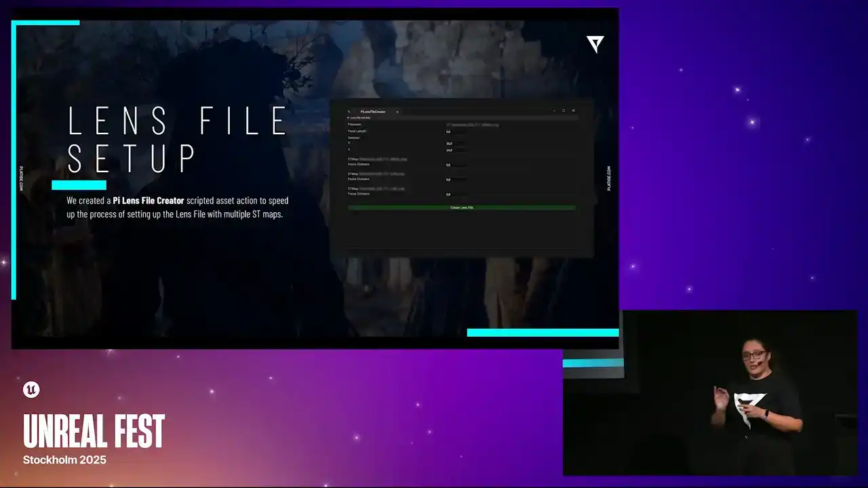This screenshot has height=488, width=868.
Task: Maximize the PiLensFileCreator window
Action: coord(564,110)
